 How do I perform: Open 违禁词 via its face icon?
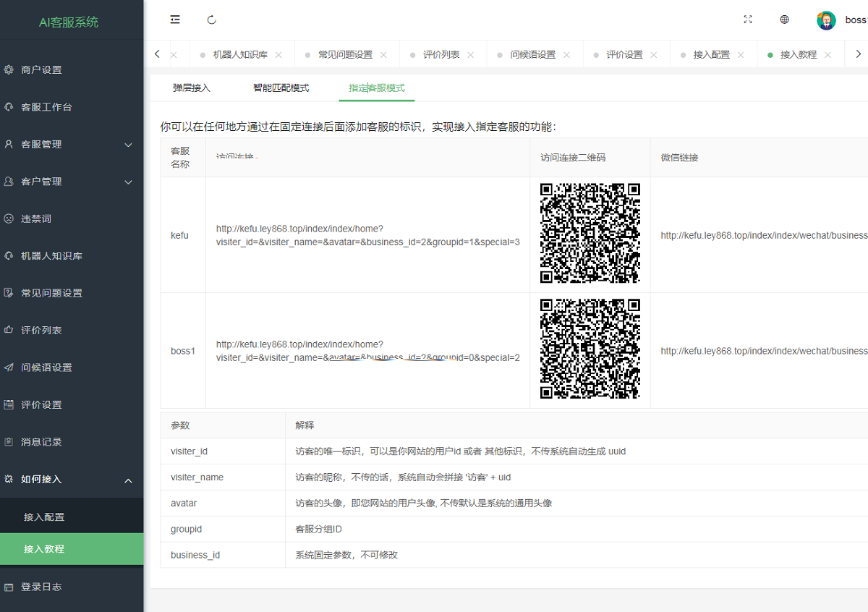pyautogui.click(x=9, y=218)
